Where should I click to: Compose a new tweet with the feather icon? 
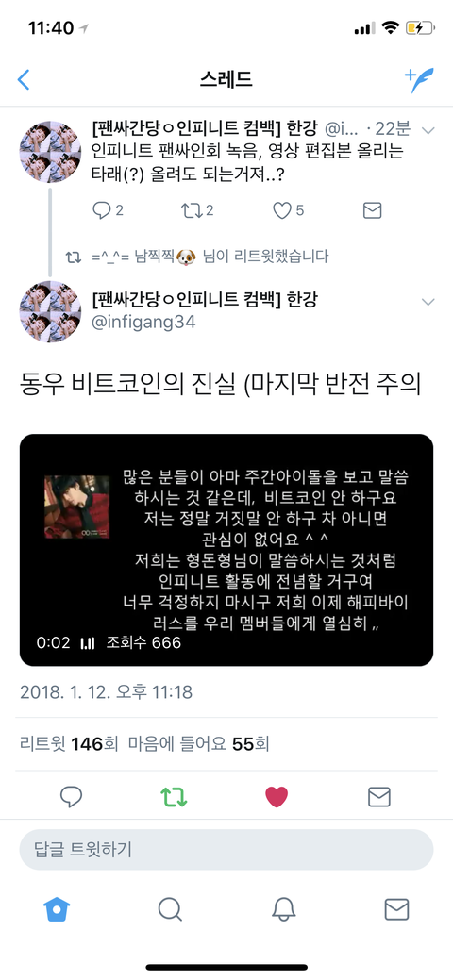419,80
